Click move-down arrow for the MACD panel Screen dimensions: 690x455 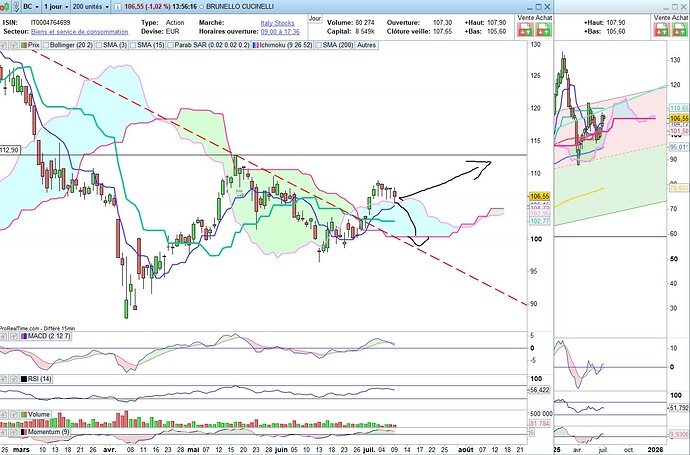tap(4, 336)
